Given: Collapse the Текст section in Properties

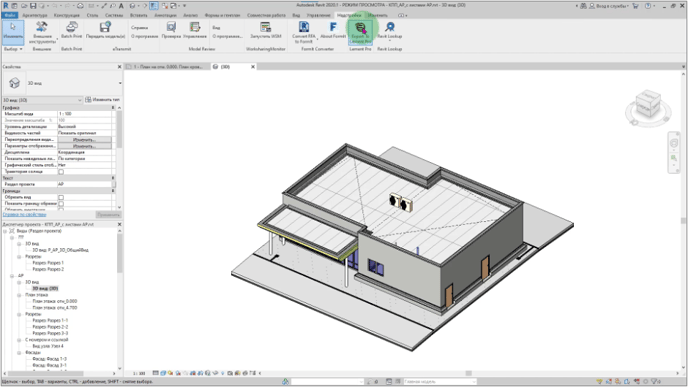Looking at the screenshot, I should pyautogui.click(x=113, y=178).
